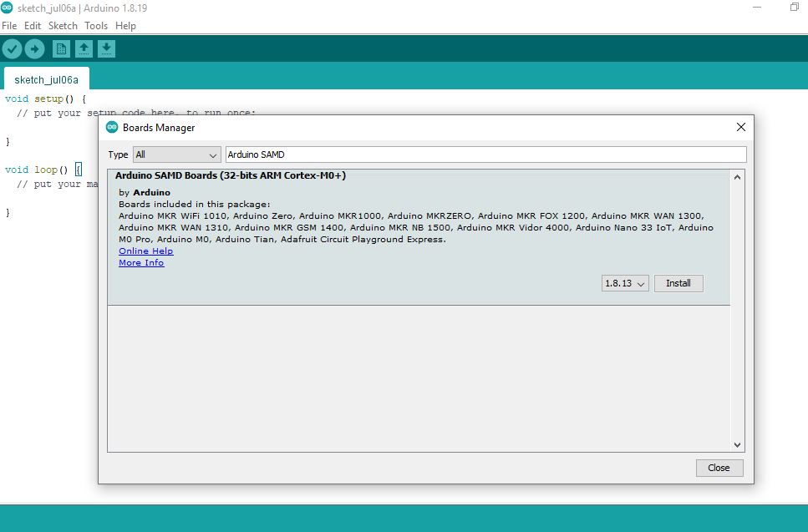The image size is (808, 532).
Task: Close the Boards Manager with the X
Action: [741, 127]
